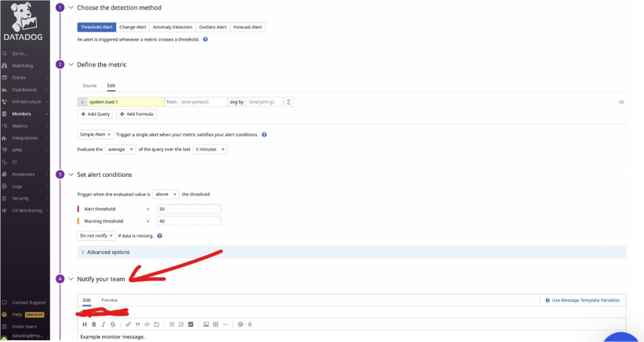This screenshot has height=342, width=644.
Task: Open the 5 minutes time window dropdown
Action: [210, 149]
